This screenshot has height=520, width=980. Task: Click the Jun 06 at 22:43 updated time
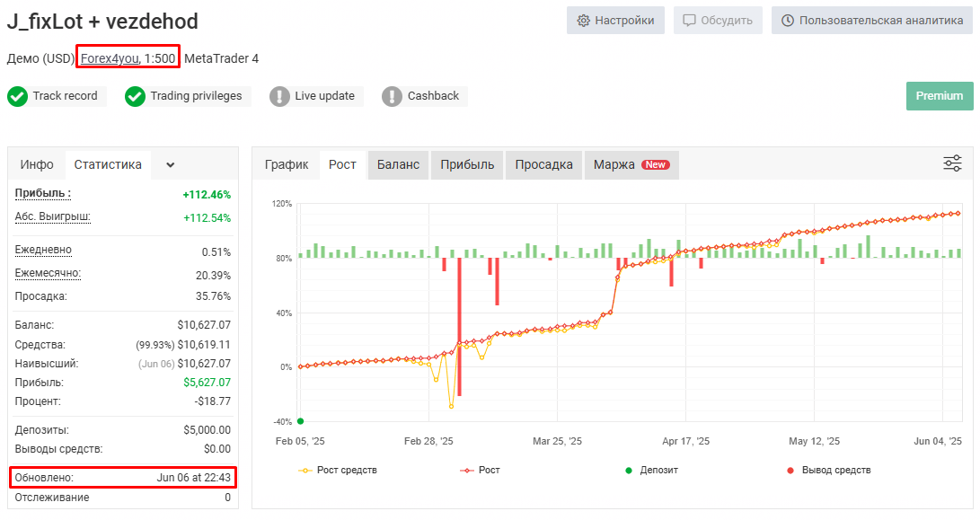(193, 478)
